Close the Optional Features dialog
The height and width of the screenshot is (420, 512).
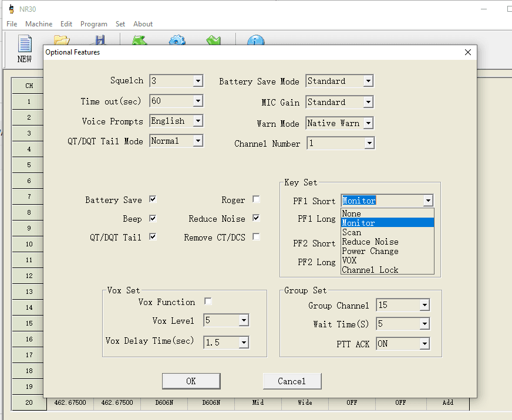tap(467, 52)
